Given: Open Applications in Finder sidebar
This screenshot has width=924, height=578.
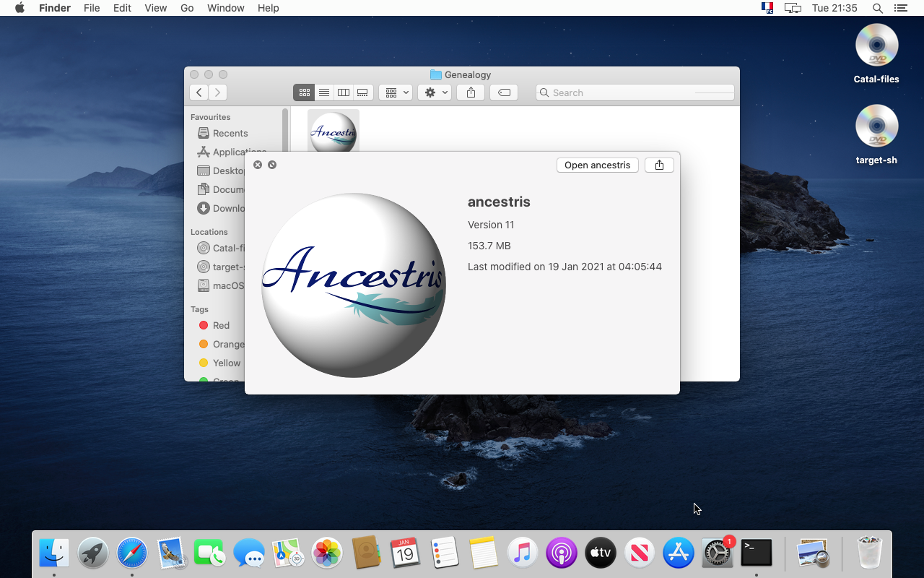Looking at the screenshot, I should point(231,152).
